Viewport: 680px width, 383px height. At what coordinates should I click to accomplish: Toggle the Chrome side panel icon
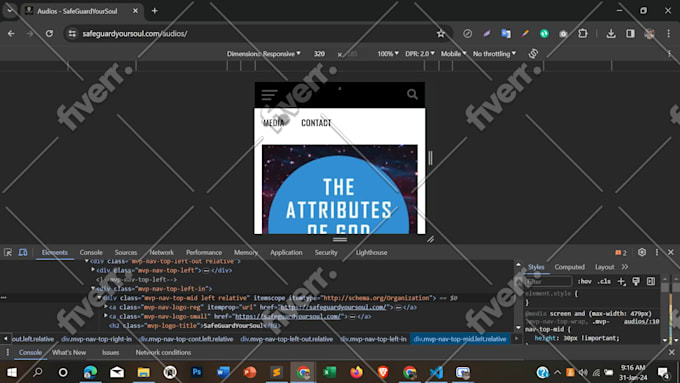[x=630, y=33]
